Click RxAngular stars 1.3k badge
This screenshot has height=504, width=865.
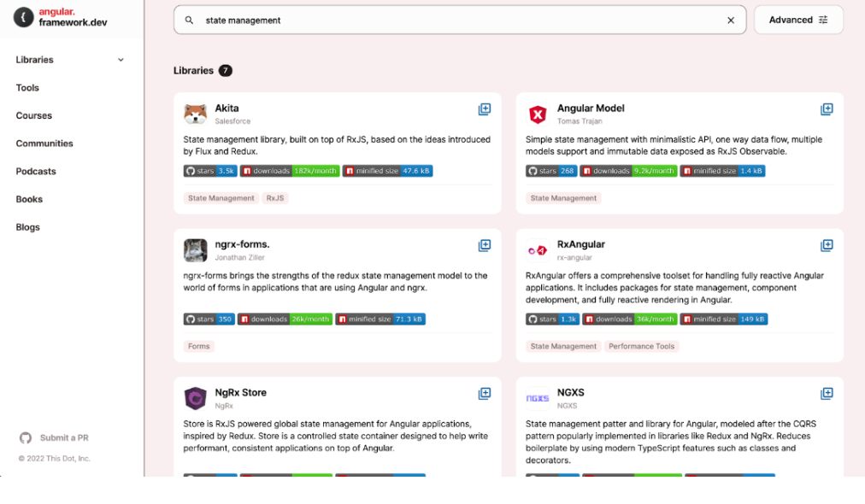552,319
